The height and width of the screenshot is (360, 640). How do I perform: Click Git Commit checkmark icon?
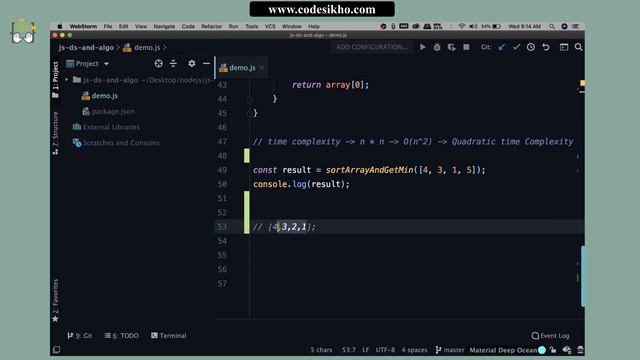[x=516, y=47]
